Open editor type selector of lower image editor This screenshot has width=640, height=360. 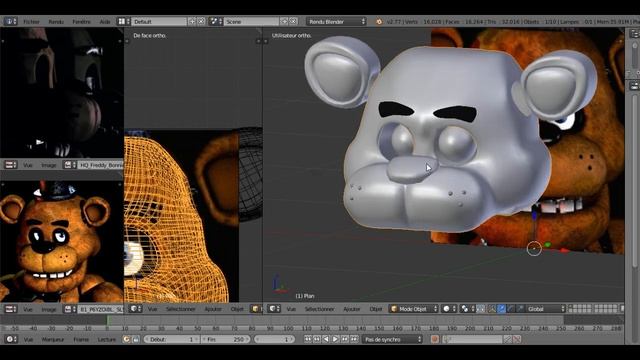point(11,309)
